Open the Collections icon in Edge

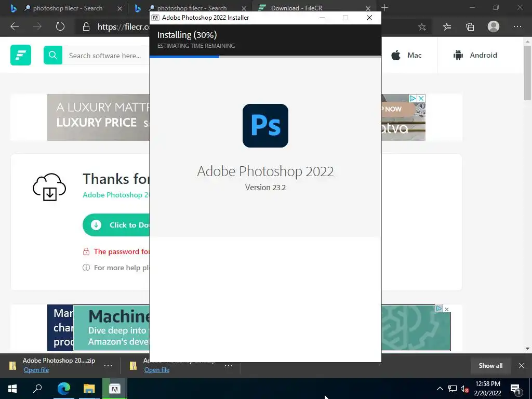(x=470, y=27)
